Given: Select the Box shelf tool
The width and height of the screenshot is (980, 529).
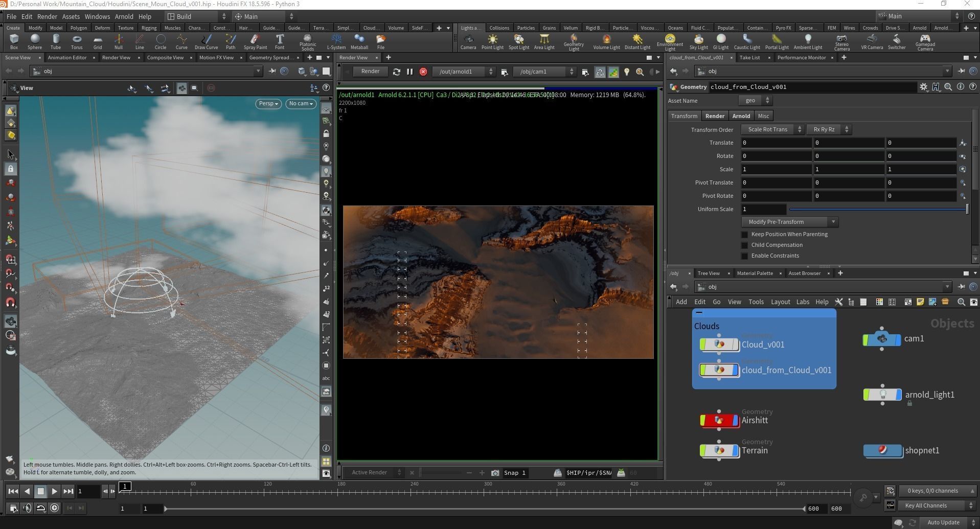Looking at the screenshot, I should tap(14, 41).
